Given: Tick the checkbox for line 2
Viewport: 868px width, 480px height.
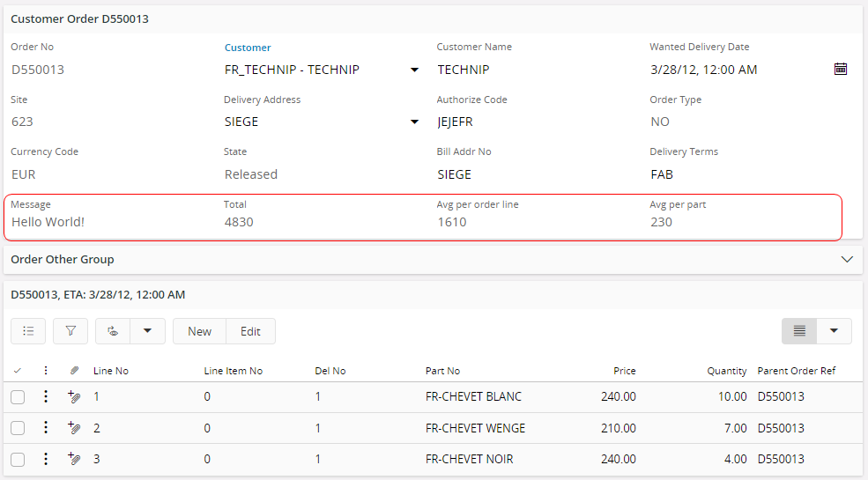Looking at the screenshot, I should (18, 428).
